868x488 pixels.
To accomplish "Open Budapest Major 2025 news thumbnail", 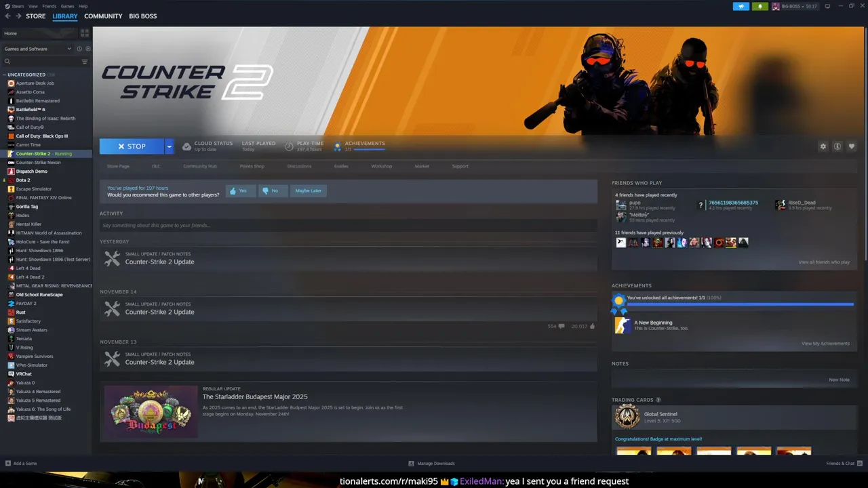I will (151, 411).
